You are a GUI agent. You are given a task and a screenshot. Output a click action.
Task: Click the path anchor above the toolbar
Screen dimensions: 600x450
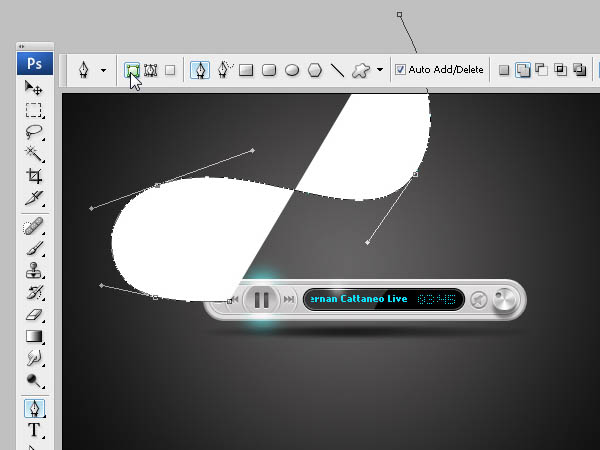click(399, 15)
